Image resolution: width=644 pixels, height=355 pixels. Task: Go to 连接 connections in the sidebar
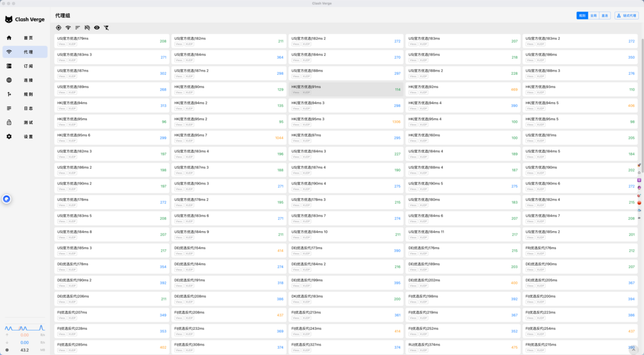click(x=25, y=80)
